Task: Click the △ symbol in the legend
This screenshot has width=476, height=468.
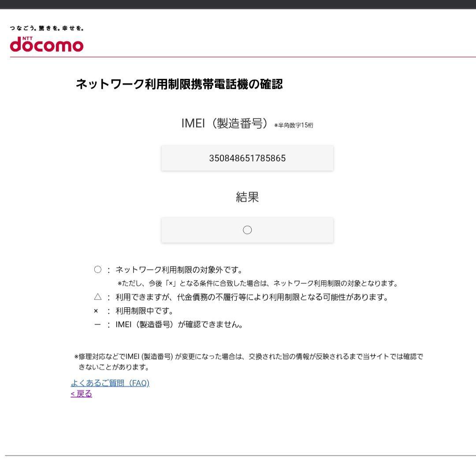Action: click(x=98, y=298)
